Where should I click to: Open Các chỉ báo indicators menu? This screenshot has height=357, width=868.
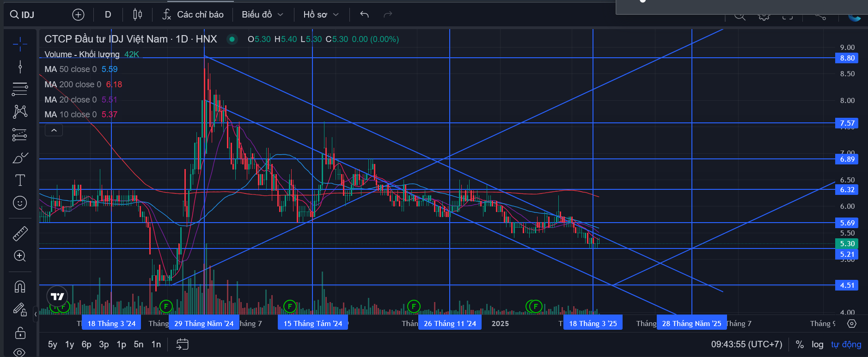(x=193, y=15)
